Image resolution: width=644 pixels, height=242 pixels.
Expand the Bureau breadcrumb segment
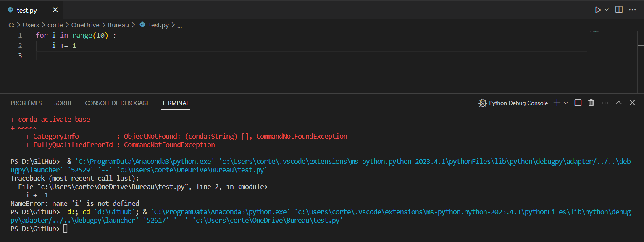coord(118,25)
